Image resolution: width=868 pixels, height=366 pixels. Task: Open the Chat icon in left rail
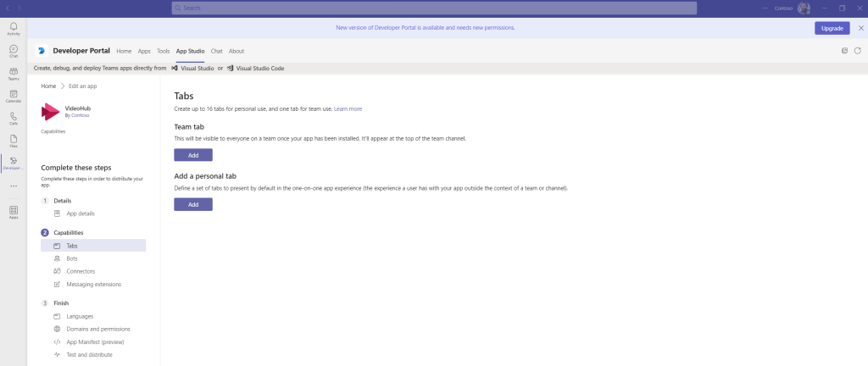pyautogui.click(x=13, y=52)
